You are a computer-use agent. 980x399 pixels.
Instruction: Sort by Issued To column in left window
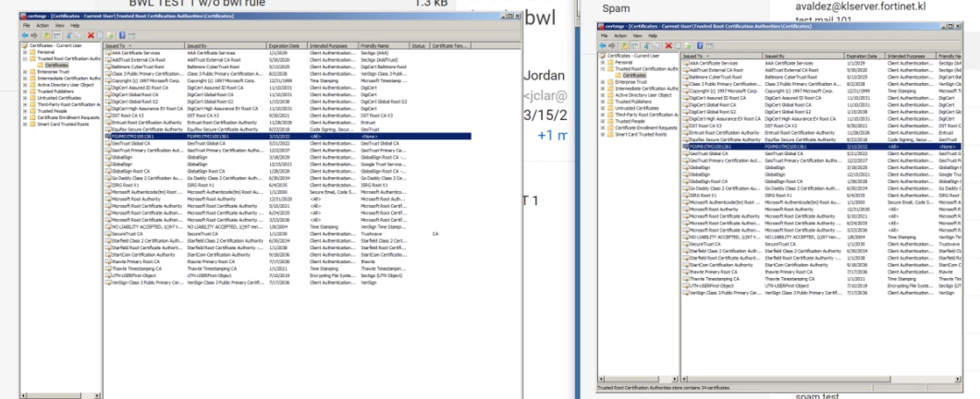[x=143, y=45]
